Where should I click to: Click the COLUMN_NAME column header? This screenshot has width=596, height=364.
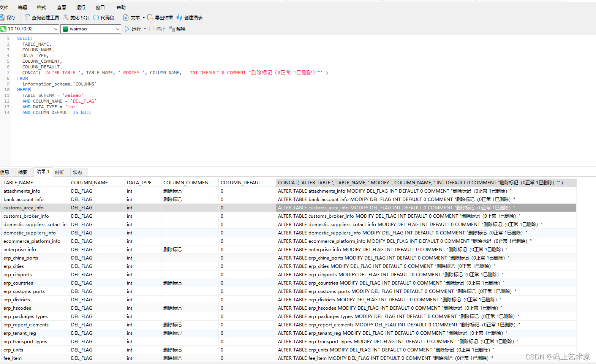[97, 182]
